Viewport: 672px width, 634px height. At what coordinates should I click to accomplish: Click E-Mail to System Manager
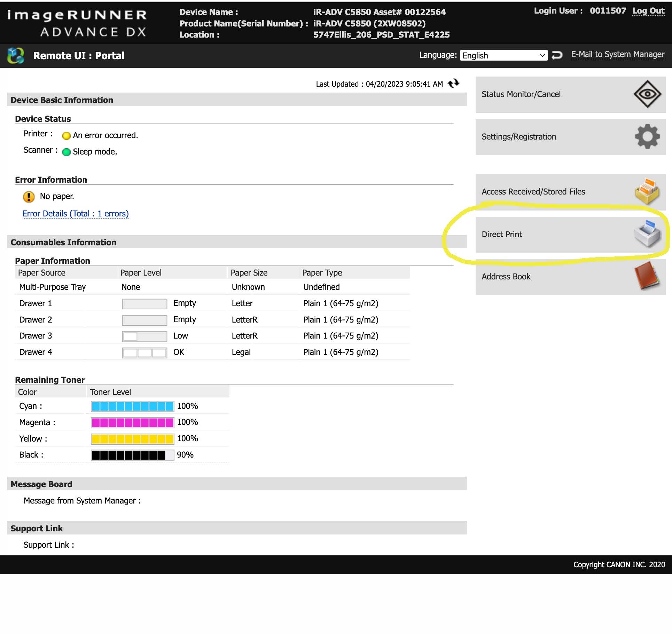click(x=618, y=54)
